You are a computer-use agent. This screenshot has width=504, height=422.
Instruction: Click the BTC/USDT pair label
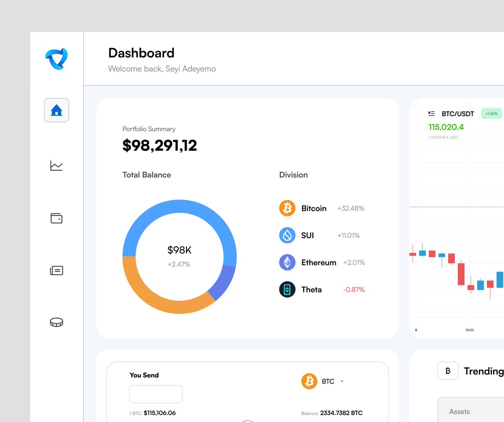(x=458, y=114)
